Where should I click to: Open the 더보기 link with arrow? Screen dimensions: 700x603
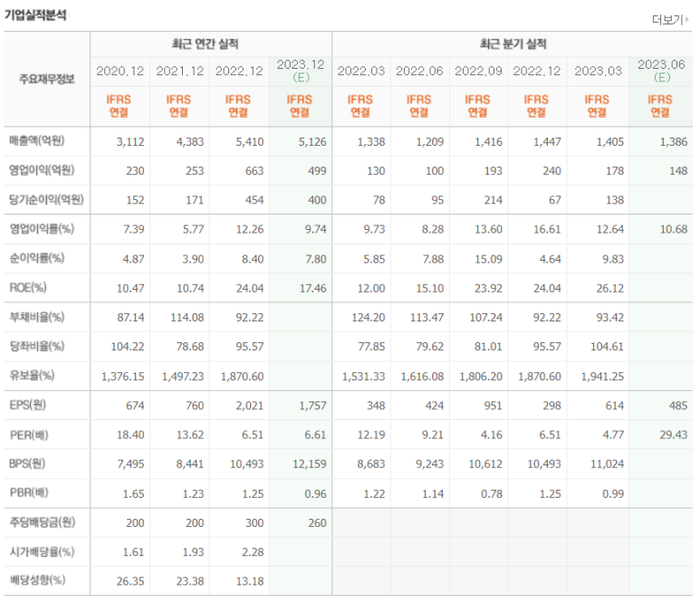click(670, 20)
